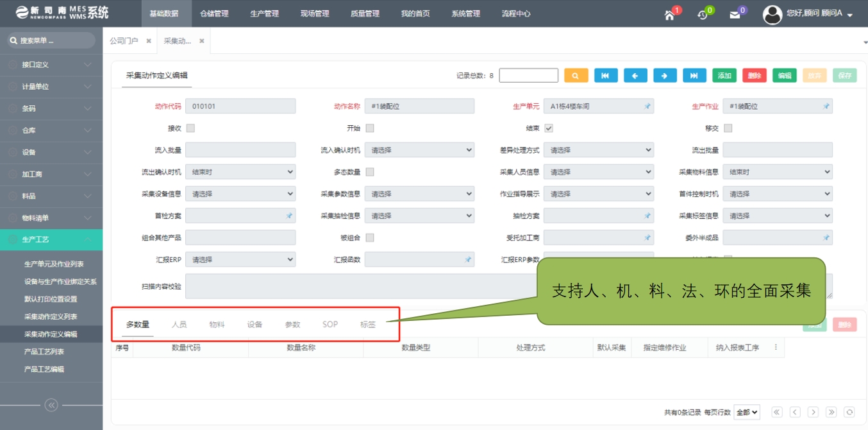Switch to the 物料 tab
The width and height of the screenshot is (868, 430).
(217, 325)
